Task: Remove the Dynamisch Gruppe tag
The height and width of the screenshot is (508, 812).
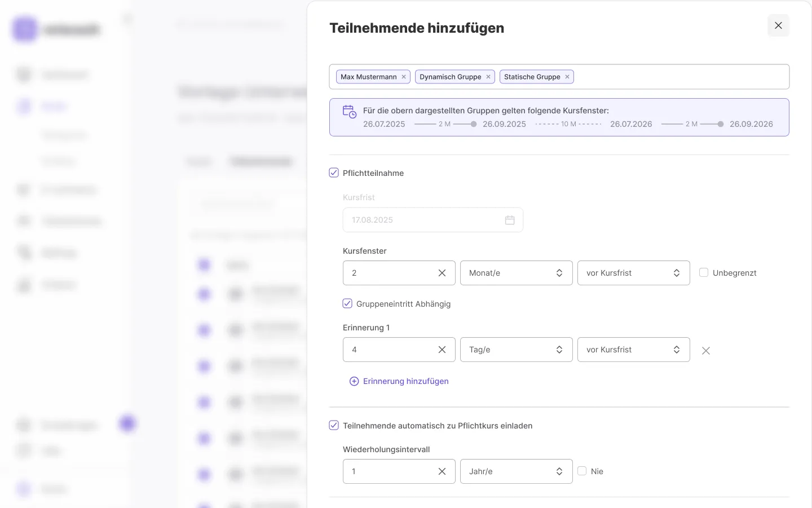Action: pos(488,77)
